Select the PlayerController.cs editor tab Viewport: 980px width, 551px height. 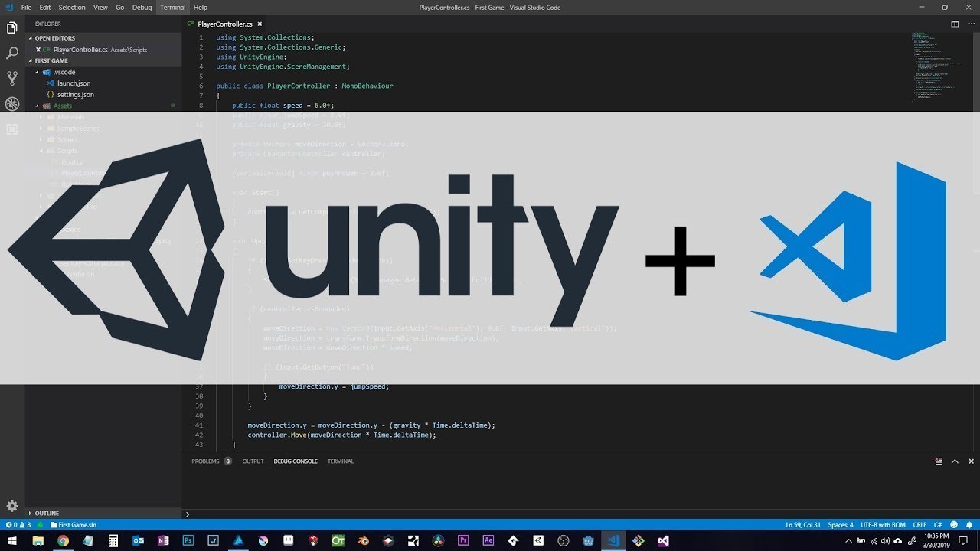(x=224, y=24)
